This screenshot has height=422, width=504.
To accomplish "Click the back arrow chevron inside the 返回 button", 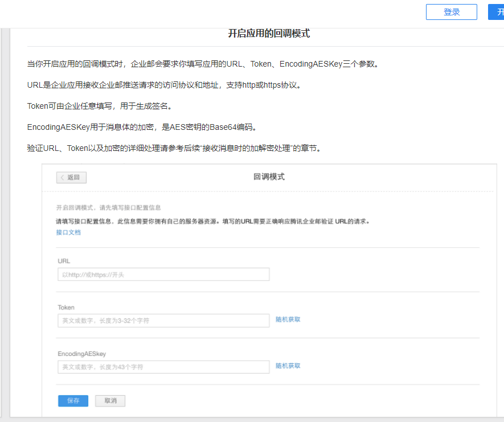I will (62, 178).
